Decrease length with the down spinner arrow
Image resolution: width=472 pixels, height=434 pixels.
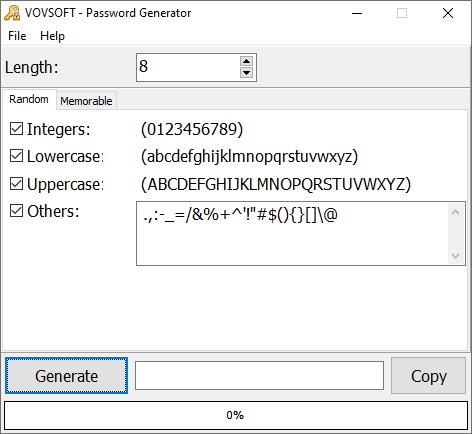(246, 72)
